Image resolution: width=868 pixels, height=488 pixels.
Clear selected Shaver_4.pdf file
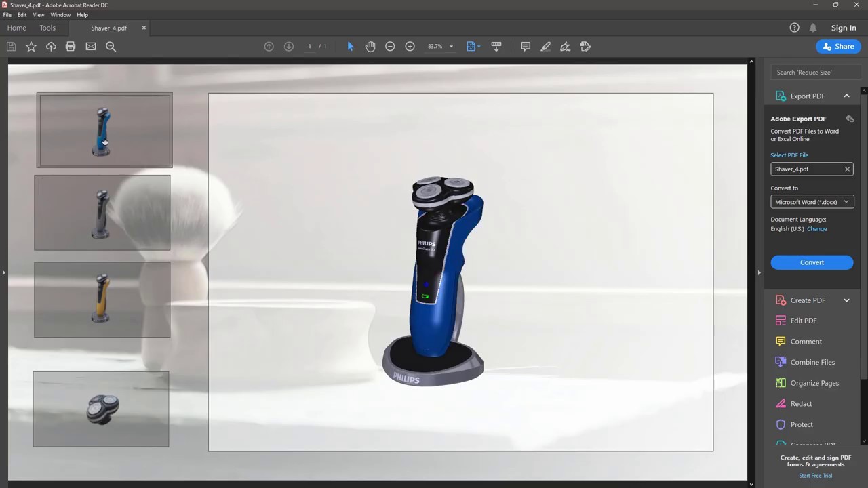point(847,169)
